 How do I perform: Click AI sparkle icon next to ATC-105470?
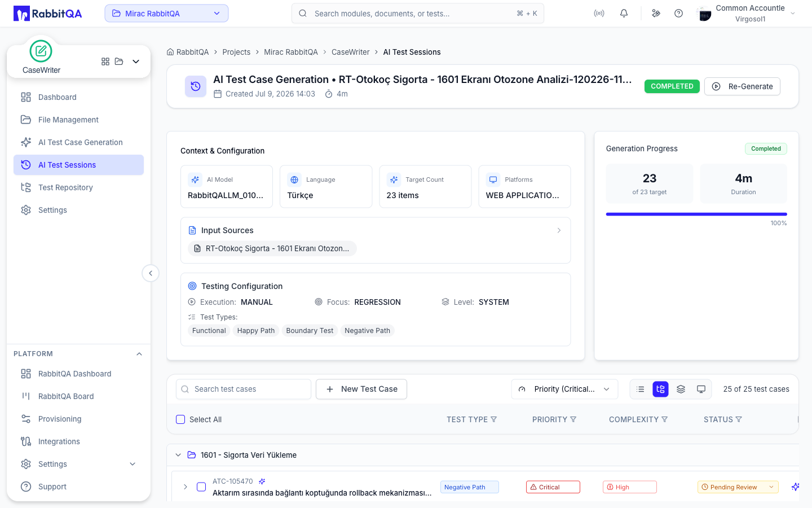262,481
